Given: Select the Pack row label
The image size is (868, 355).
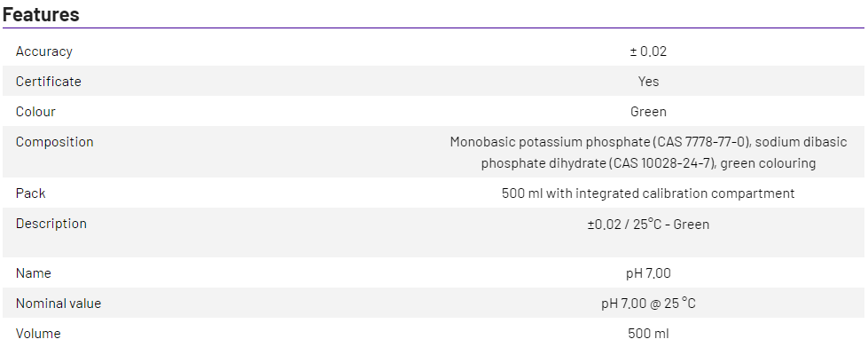Looking at the screenshot, I should click(x=30, y=193).
